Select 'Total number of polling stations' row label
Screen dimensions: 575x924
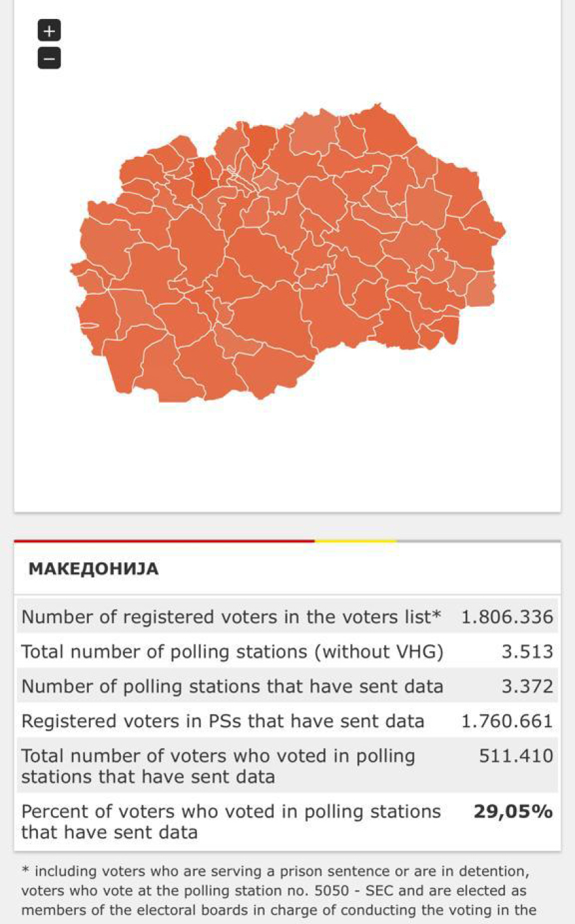coord(232,652)
